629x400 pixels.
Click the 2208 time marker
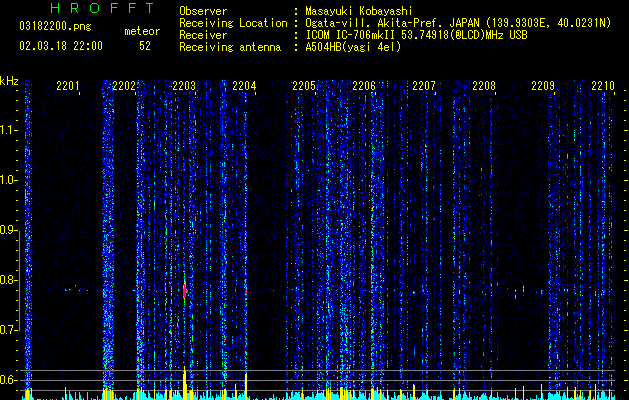(484, 86)
